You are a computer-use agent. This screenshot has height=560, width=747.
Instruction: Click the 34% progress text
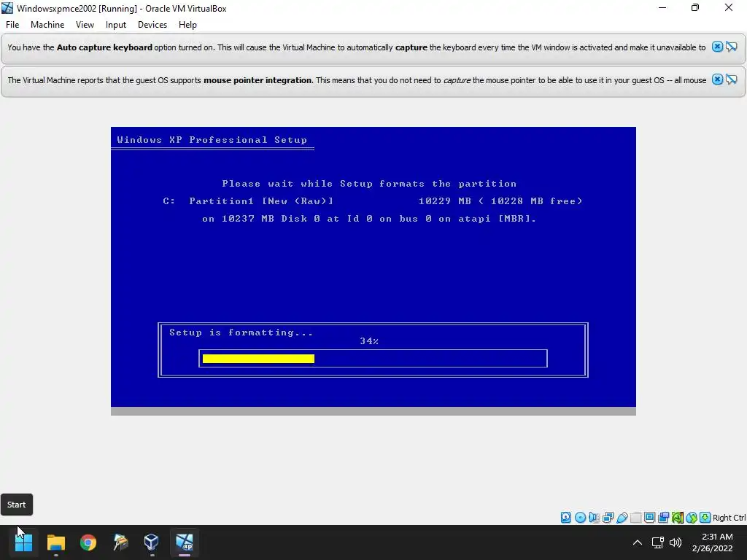coord(369,341)
